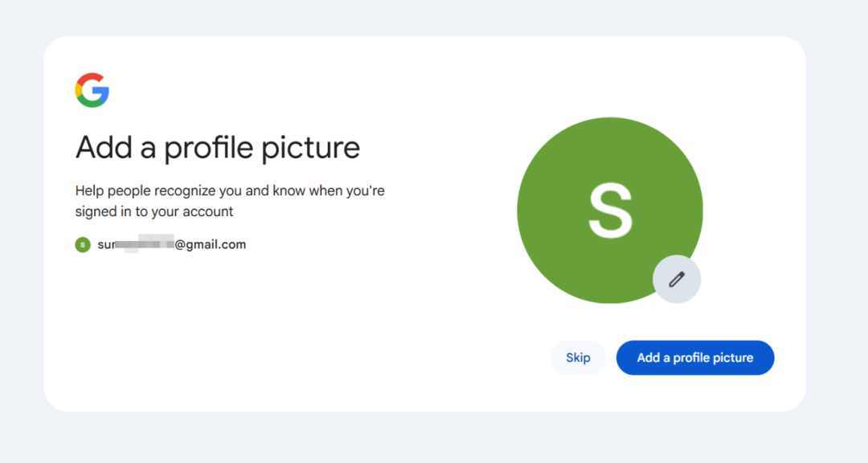The height and width of the screenshot is (463, 868).
Task: Click the "signed in to your account" line
Action: coord(154,212)
